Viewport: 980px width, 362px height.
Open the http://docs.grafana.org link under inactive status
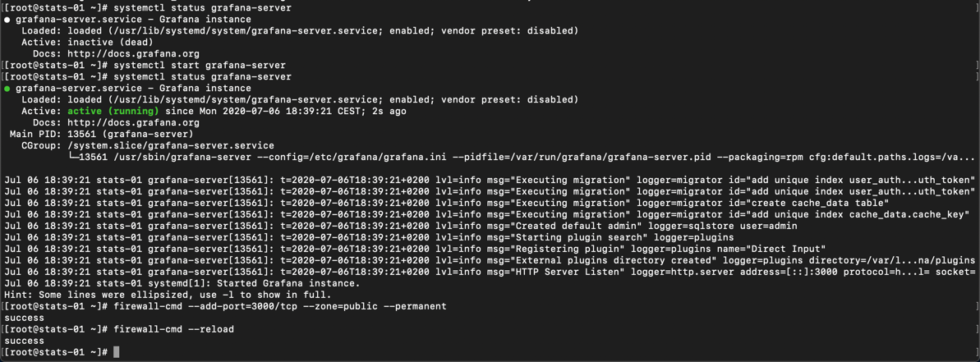click(x=133, y=53)
